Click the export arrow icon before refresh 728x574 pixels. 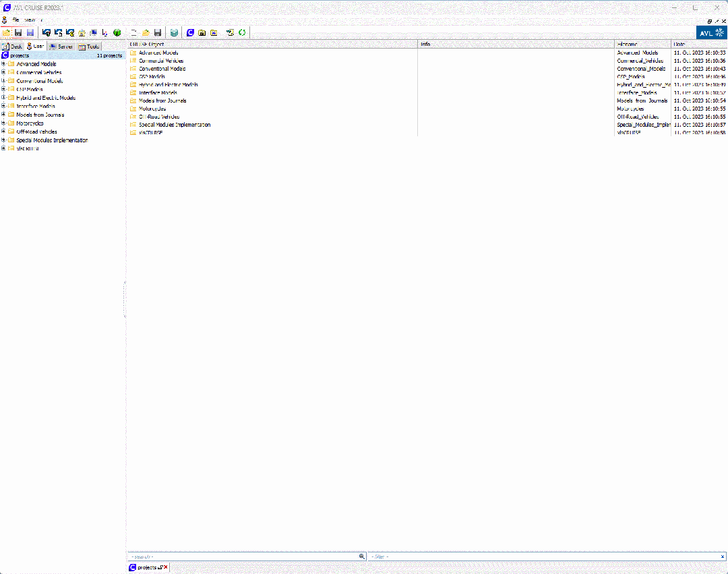[x=230, y=32]
